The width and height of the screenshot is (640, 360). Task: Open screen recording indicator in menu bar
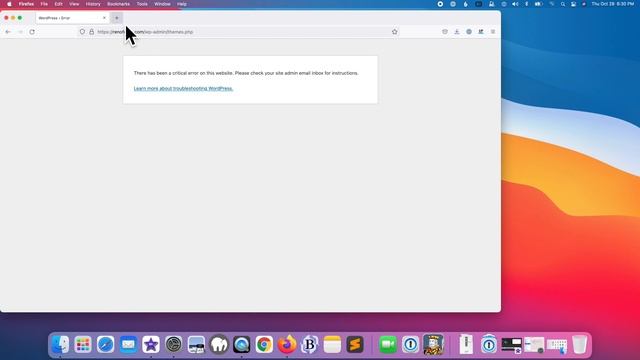(440, 4)
